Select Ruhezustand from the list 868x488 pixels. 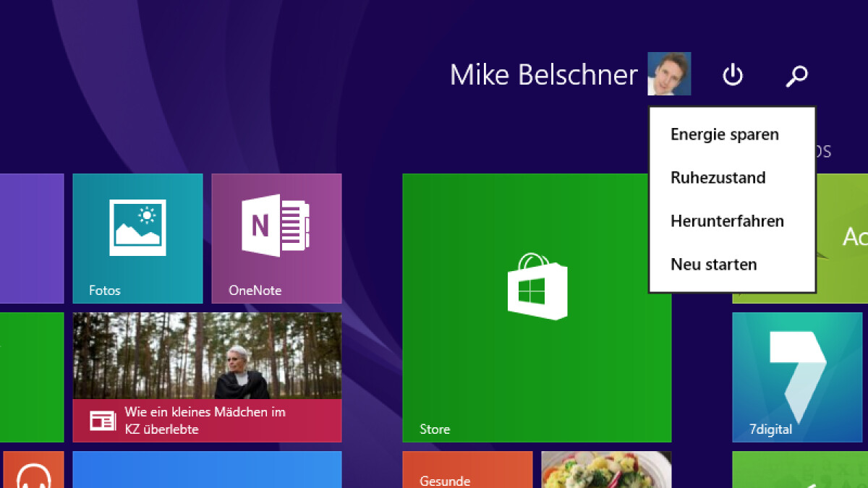point(718,178)
